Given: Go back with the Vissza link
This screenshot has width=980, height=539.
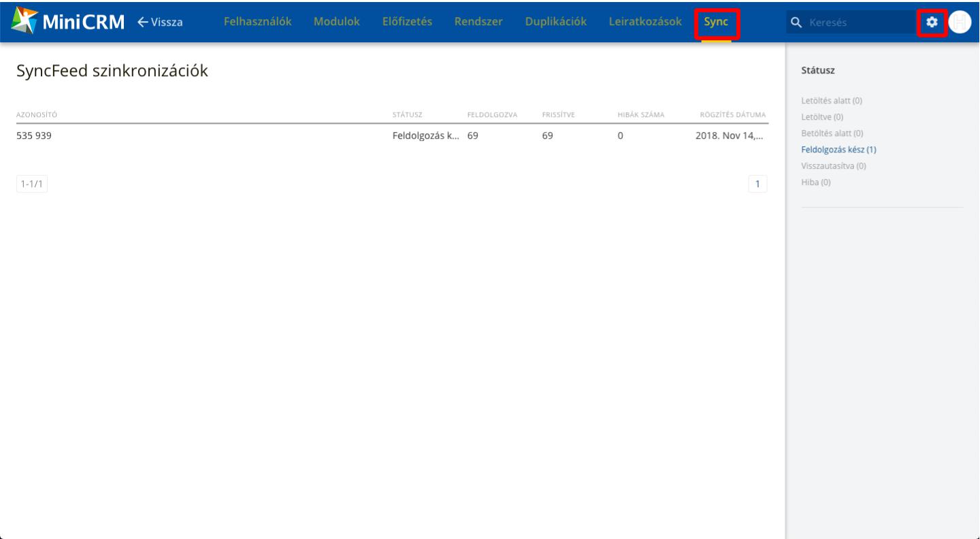Looking at the screenshot, I should click(160, 22).
